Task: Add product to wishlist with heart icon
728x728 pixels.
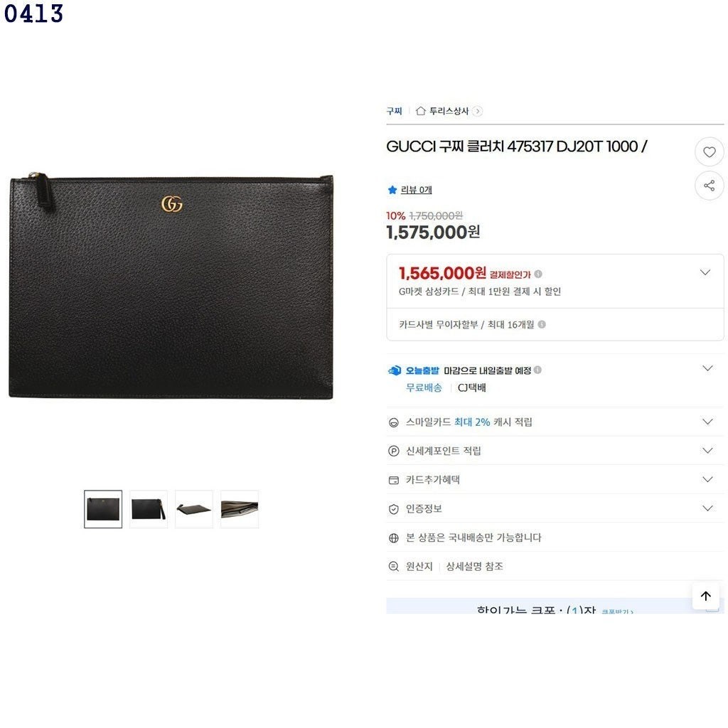Action: pos(709,152)
